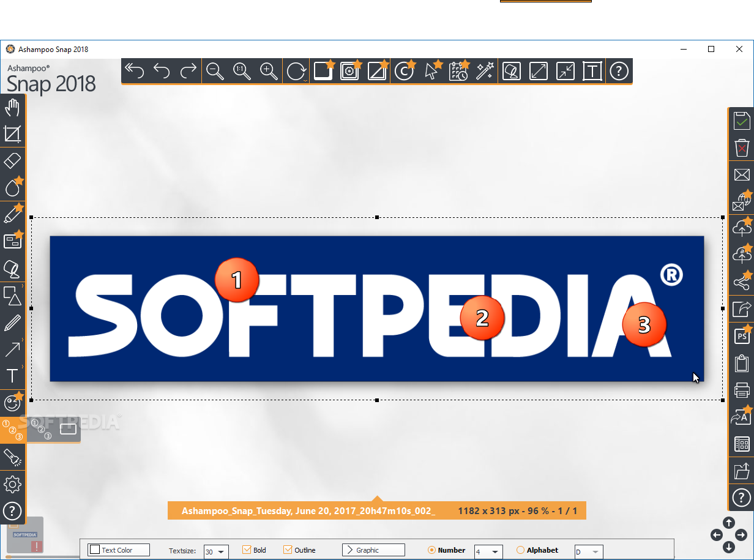The image size is (754, 560).
Task: Click the shrink canvas inward arrows icon
Action: (565, 71)
